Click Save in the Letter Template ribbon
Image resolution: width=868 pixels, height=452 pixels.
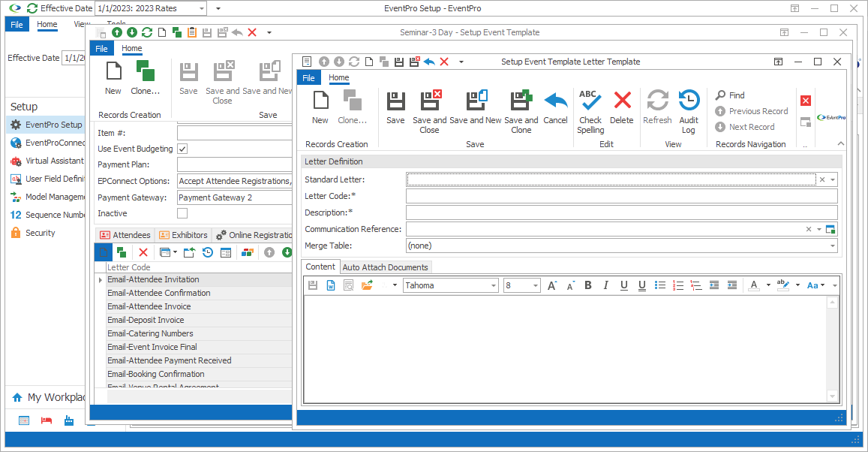coord(395,108)
